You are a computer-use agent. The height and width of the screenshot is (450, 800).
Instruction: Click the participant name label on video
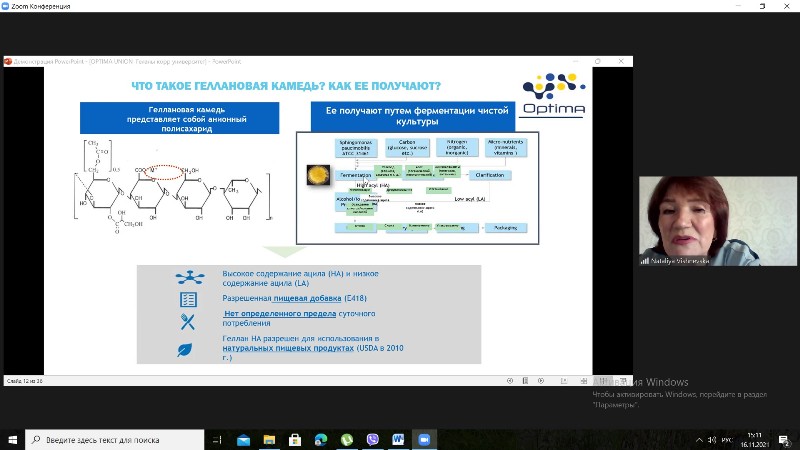pos(676,261)
